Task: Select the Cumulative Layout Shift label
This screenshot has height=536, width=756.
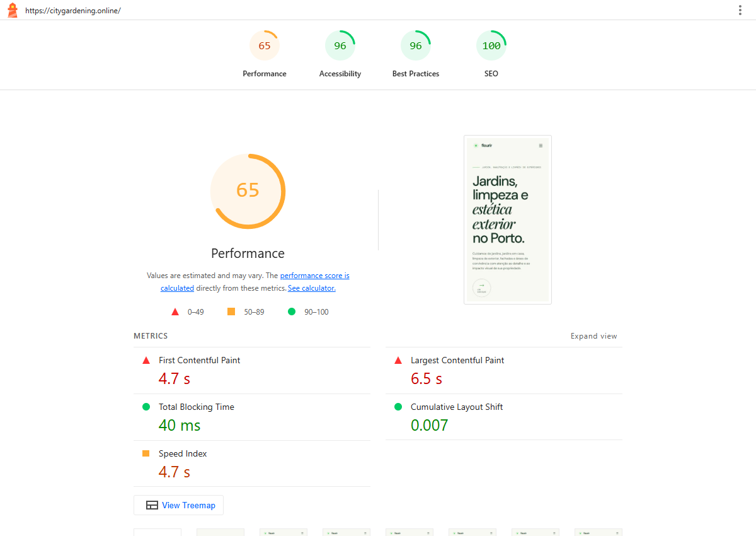Action: [x=457, y=407]
